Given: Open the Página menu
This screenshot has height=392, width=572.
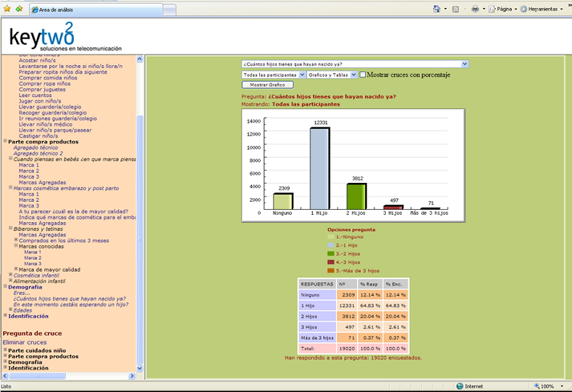Looking at the screenshot, I should tap(505, 9).
